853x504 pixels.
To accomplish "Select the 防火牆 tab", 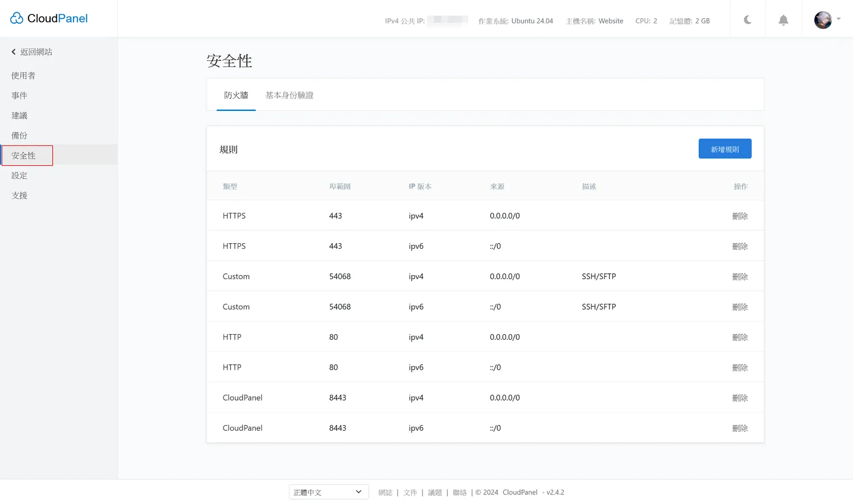I will pos(236,95).
